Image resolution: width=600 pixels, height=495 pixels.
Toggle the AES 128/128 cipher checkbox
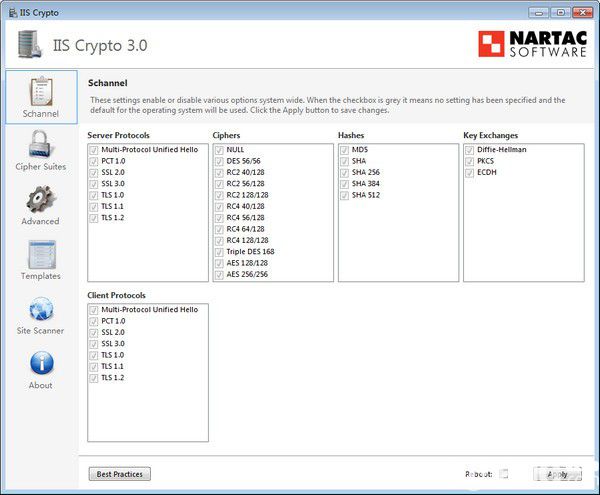tap(219, 264)
